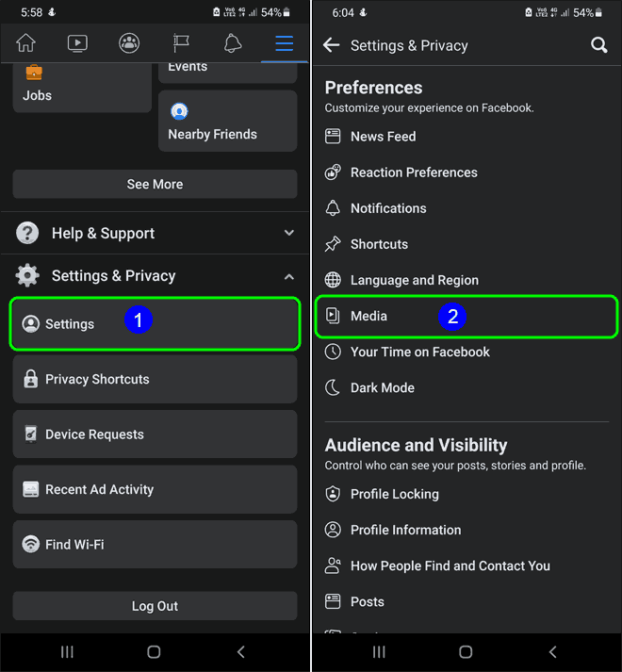This screenshot has width=622, height=672.
Task: Open Privacy Shortcuts
Action: [x=155, y=379]
